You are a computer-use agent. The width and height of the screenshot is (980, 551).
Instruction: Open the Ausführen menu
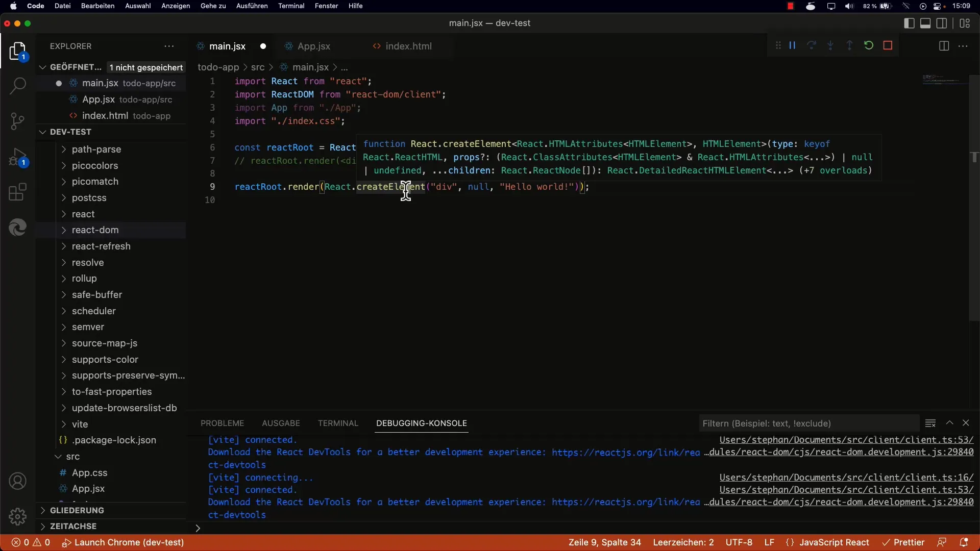[252, 6]
